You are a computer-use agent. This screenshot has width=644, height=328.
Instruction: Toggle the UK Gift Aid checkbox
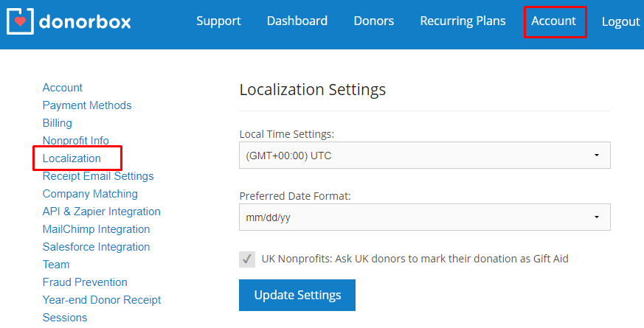click(x=247, y=259)
